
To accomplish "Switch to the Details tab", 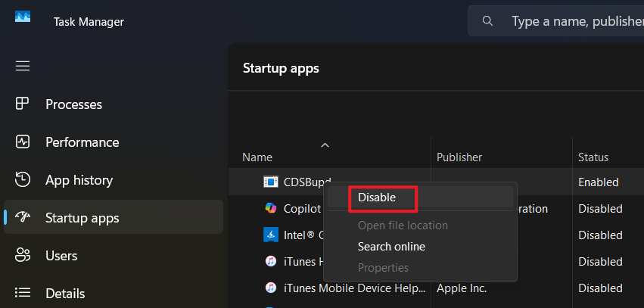I will tap(114, 293).
